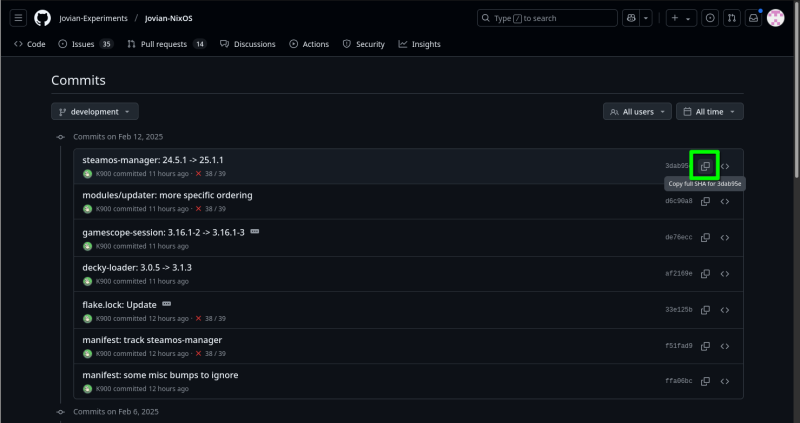Switch to the Discussions tab

coord(248,44)
